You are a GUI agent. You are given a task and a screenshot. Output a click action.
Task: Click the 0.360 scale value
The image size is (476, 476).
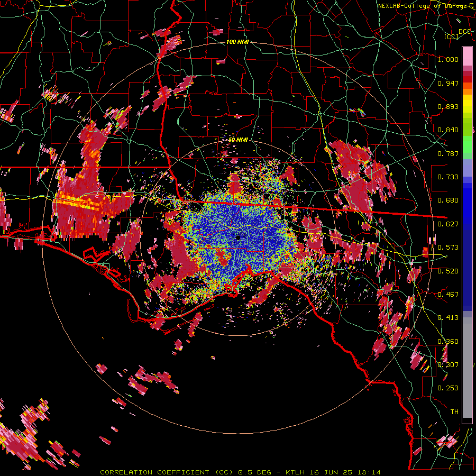pyautogui.click(x=448, y=342)
